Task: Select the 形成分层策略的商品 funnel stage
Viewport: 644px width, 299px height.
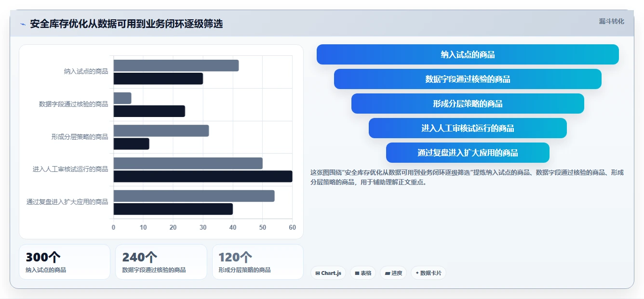Action: click(468, 104)
